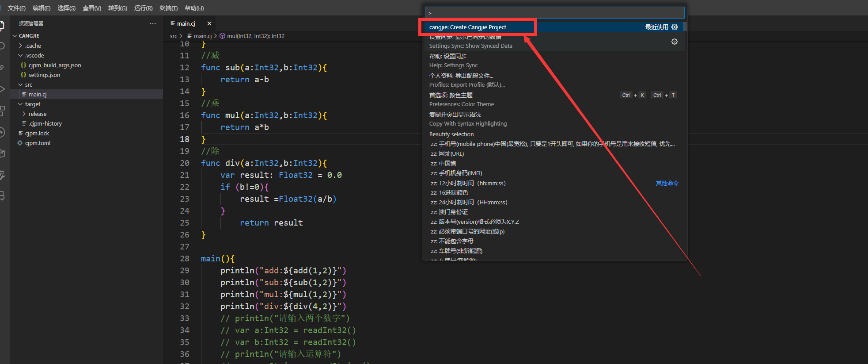
Task: Click braces icon of cjpm_build_args.json
Action: pyautogui.click(x=23, y=65)
